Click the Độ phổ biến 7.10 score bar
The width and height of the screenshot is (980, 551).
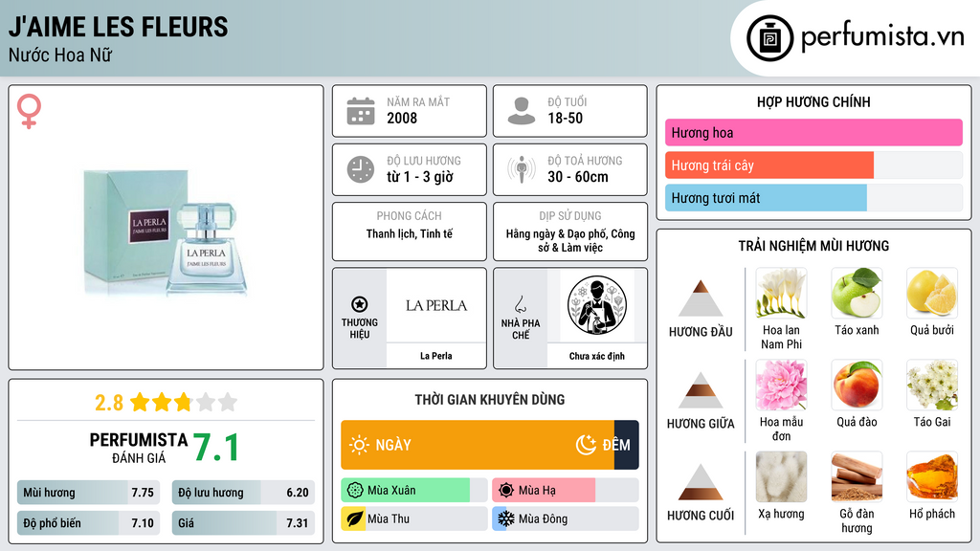(x=88, y=523)
